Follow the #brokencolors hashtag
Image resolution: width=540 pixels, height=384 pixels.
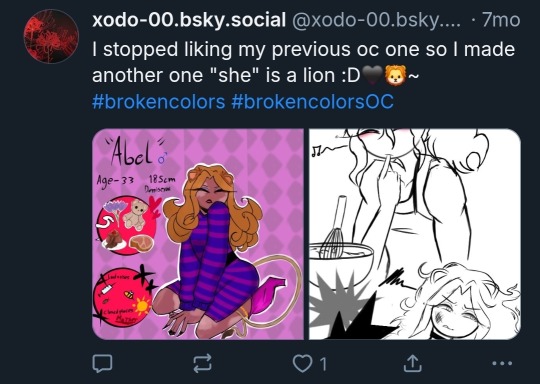[158, 102]
